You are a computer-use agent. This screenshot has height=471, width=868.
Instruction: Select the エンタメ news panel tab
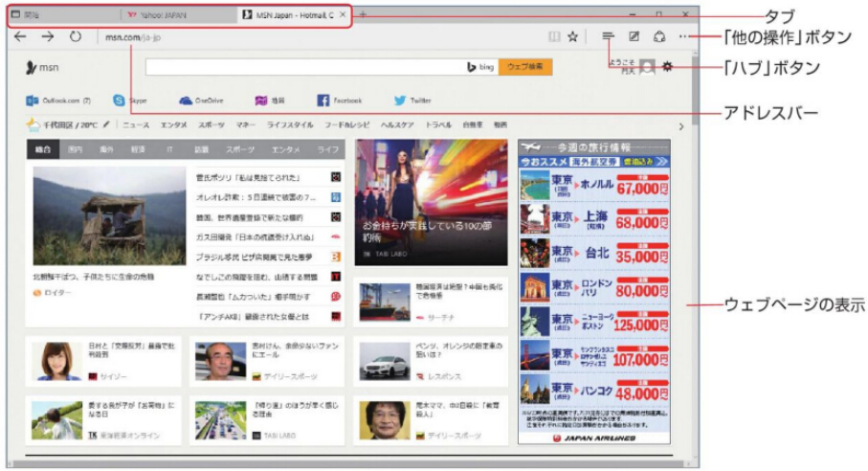click(x=285, y=149)
